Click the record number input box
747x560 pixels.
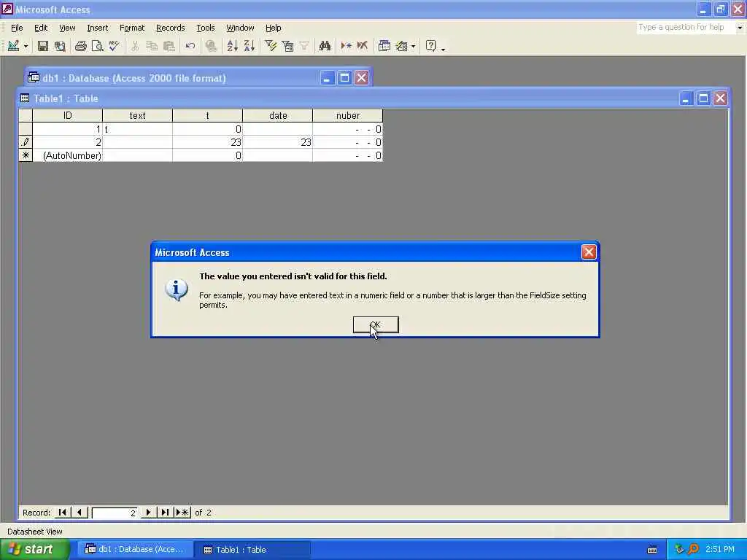pos(115,513)
